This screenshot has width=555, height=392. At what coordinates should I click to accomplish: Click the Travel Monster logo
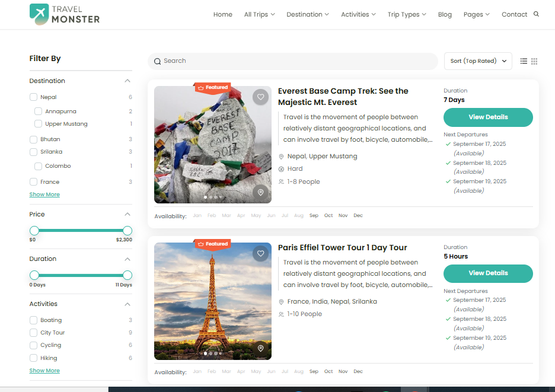pyautogui.click(x=65, y=14)
